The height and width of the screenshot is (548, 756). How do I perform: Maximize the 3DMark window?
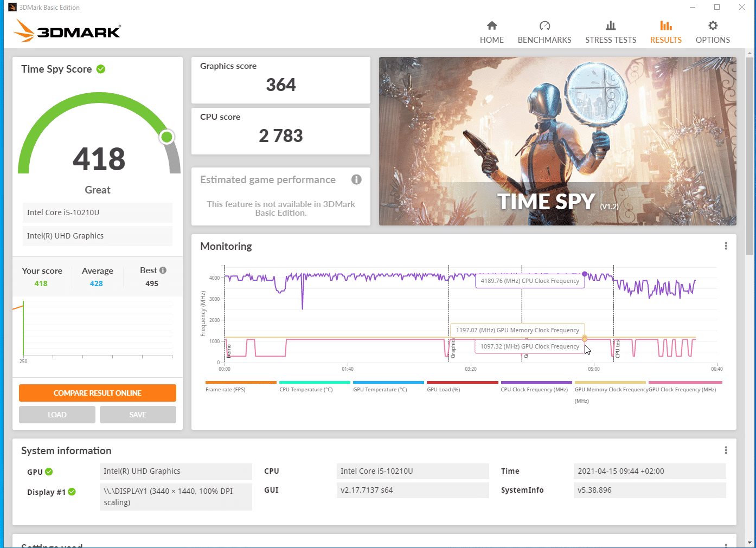[x=717, y=7]
